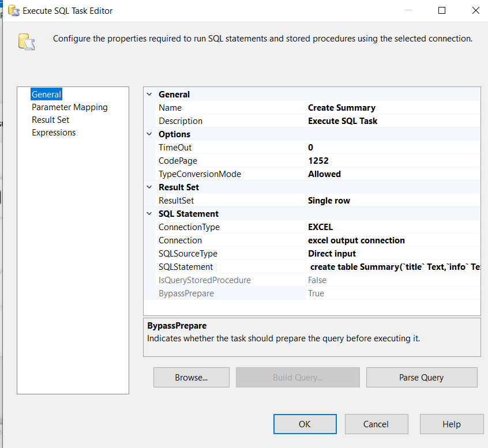488x448 pixels.
Task: Open Help for the Execute SQL Task
Action: click(x=452, y=424)
